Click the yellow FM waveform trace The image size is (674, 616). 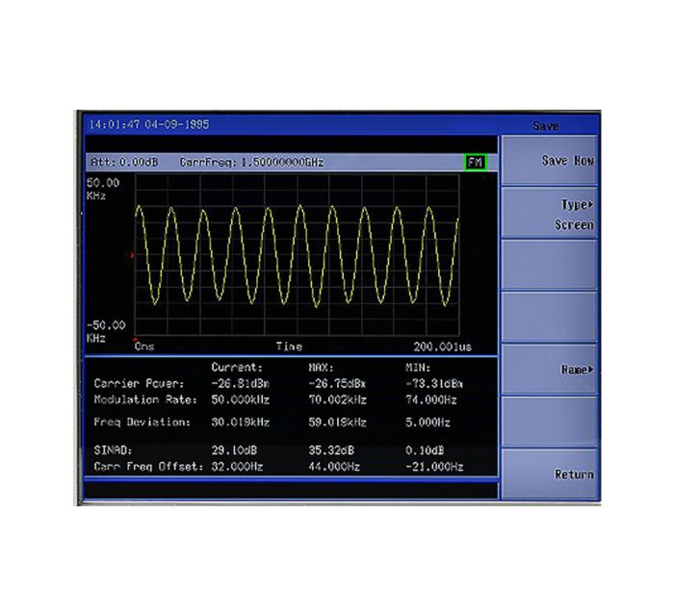(x=297, y=256)
